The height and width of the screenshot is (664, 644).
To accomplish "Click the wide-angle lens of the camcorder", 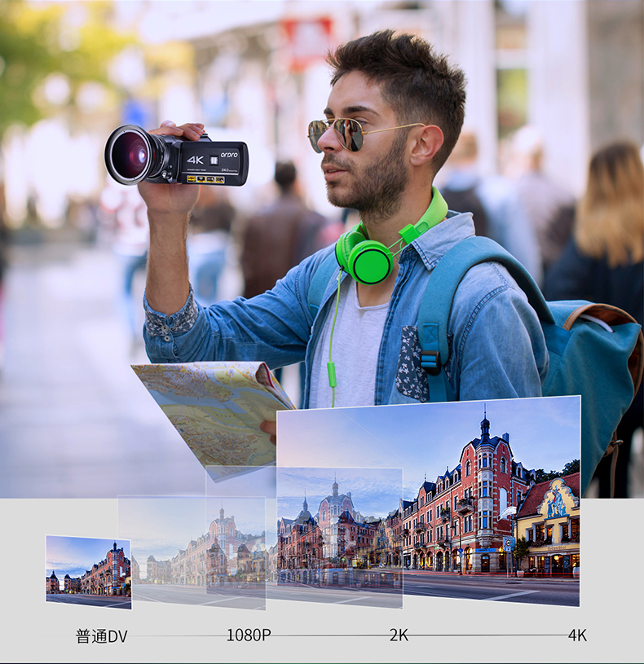I will tap(131, 155).
